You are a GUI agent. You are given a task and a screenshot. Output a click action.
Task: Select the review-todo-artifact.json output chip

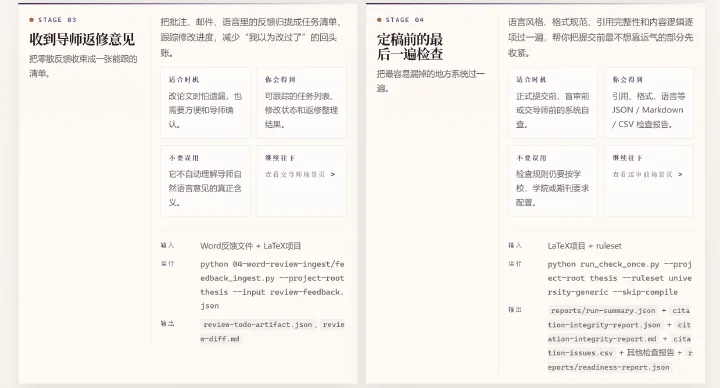[x=258, y=325]
